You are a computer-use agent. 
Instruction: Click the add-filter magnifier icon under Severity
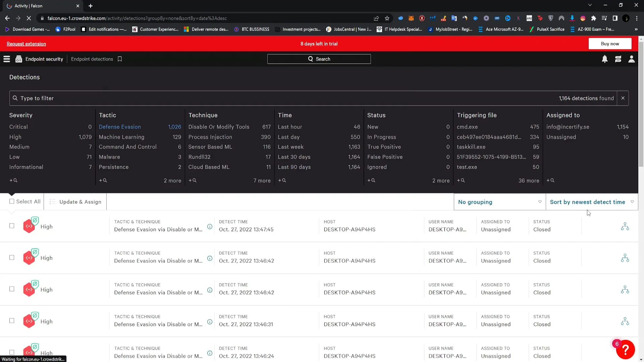14,180
